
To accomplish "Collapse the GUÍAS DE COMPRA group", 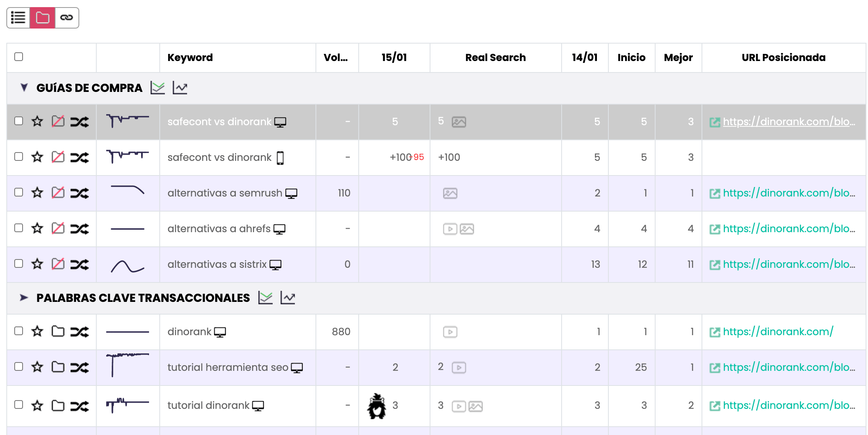I will [x=24, y=88].
